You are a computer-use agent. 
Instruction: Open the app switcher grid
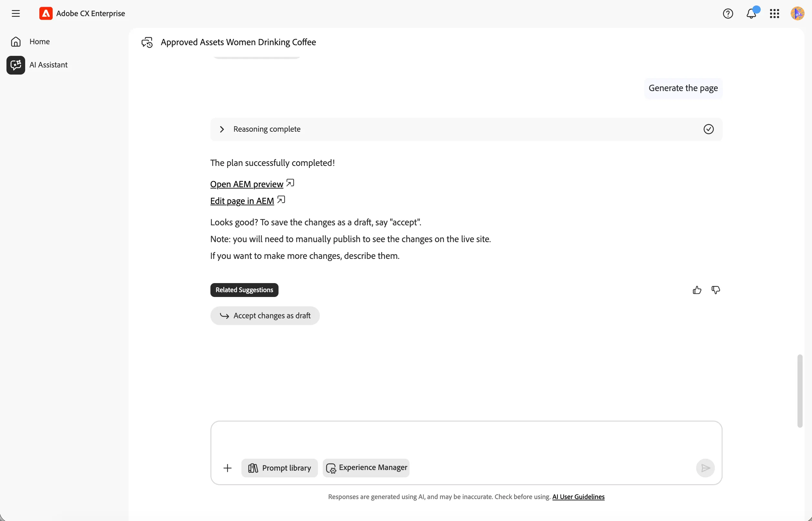pos(775,14)
